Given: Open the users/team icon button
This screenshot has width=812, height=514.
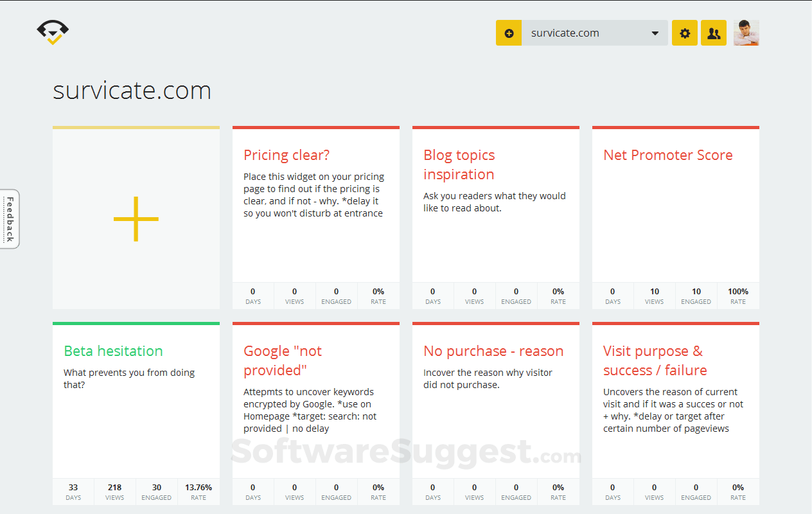Looking at the screenshot, I should (714, 33).
